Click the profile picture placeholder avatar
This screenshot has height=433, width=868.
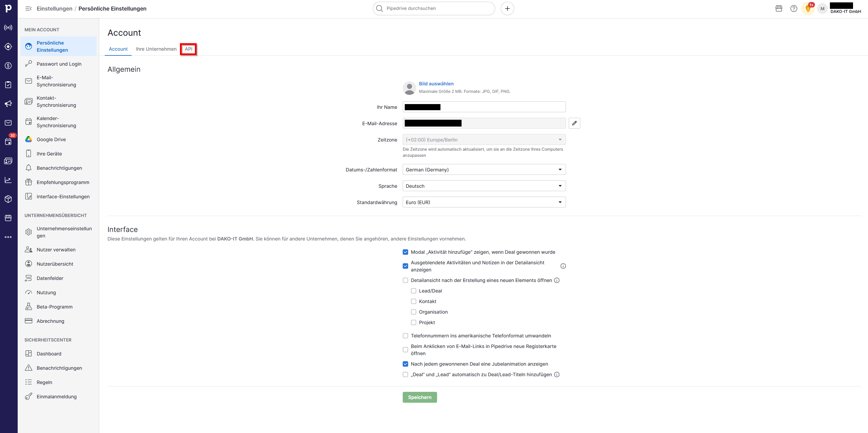(409, 88)
